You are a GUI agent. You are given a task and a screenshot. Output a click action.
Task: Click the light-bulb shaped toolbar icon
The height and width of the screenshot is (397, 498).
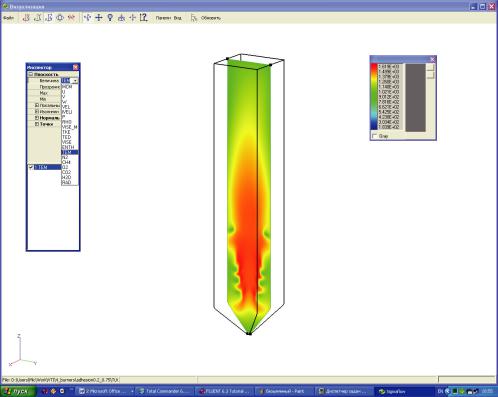tap(110, 17)
